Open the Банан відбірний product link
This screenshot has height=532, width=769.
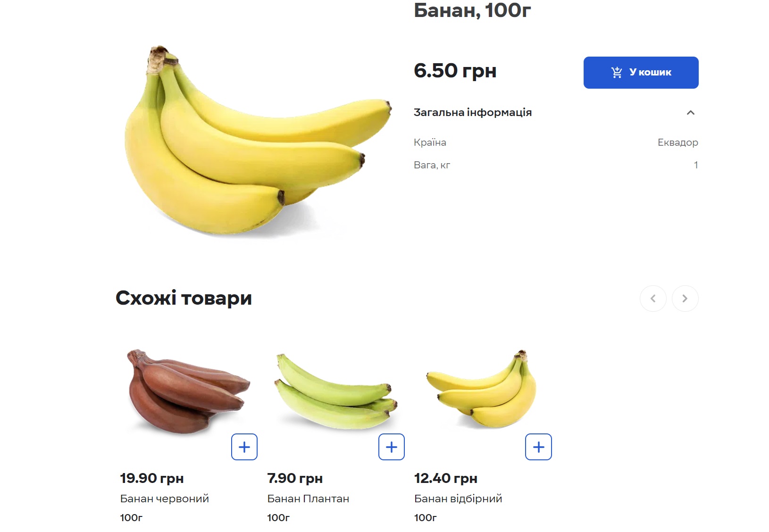click(x=457, y=498)
